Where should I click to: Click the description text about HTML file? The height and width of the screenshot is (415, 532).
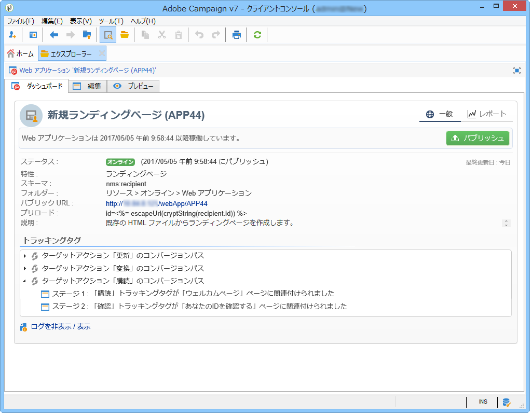pos(200,223)
